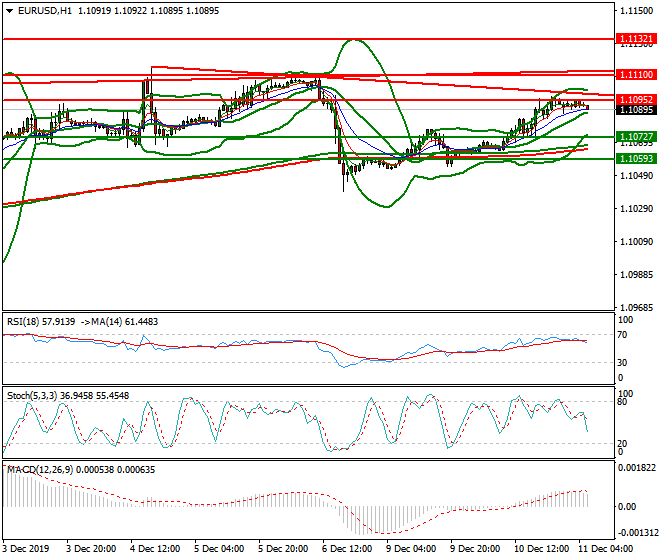Select the 1.10490 price axis value
Viewport: 660px width, 560px height.
(x=636, y=176)
